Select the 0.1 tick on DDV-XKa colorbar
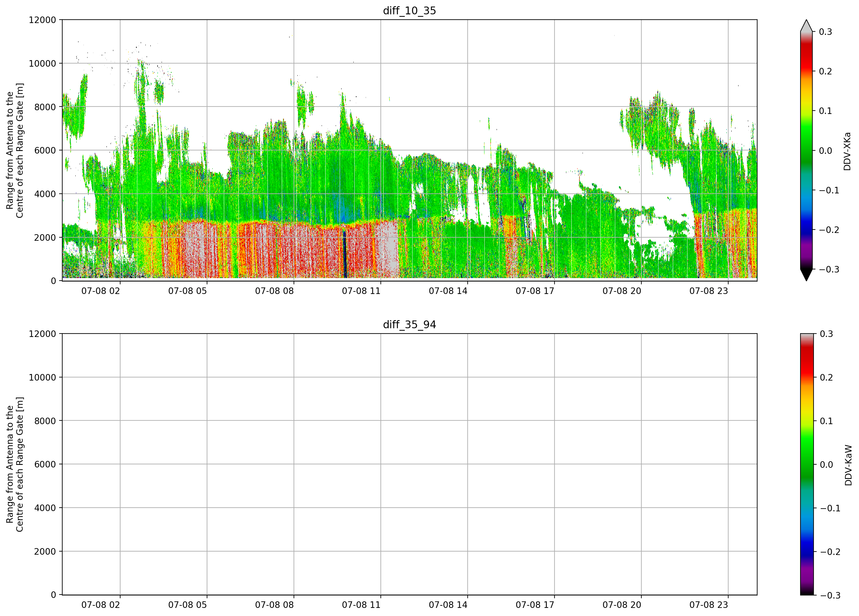The height and width of the screenshot is (616, 859). [x=825, y=111]
